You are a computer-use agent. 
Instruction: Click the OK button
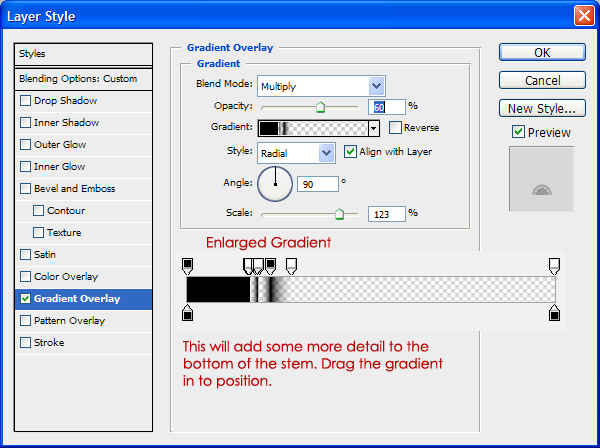tap(542, 52)
